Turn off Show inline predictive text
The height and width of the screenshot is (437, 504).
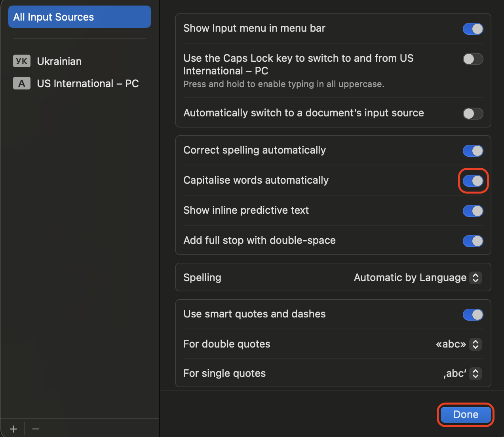click(x=473, y=211)
